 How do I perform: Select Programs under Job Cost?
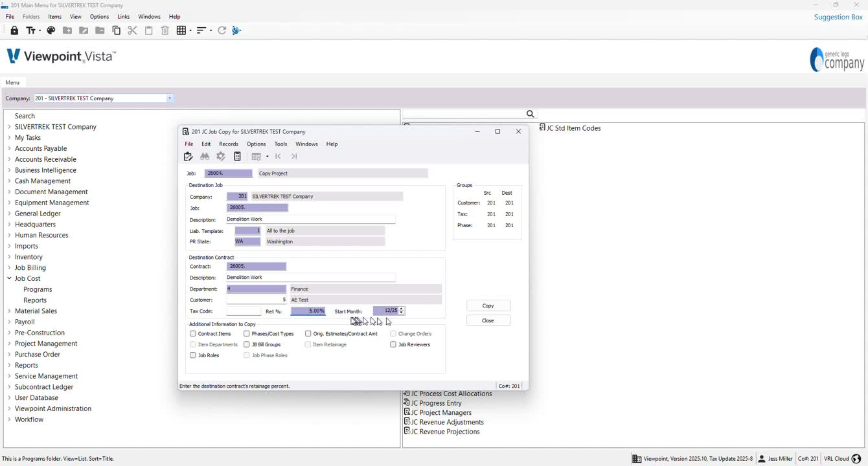click(x=38, y=289)
